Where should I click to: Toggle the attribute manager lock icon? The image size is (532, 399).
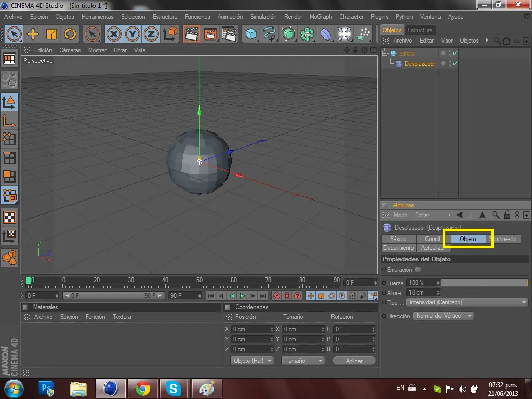[507, 215]
